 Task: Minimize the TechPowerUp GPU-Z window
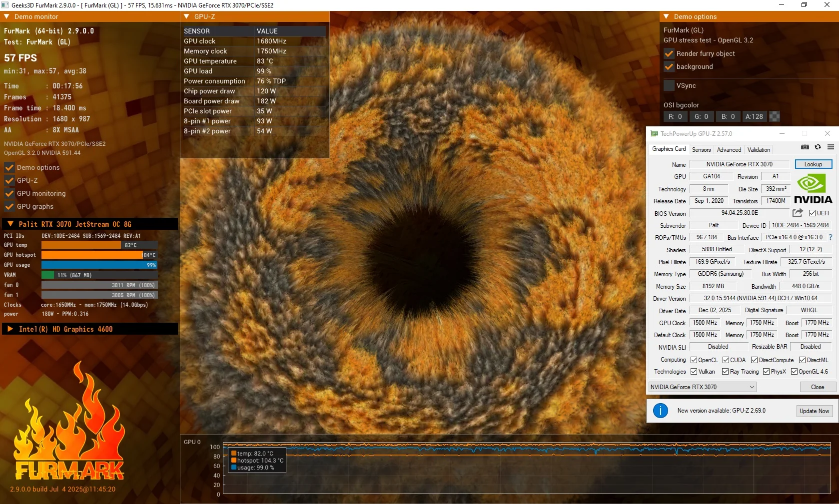click(782, 133)
